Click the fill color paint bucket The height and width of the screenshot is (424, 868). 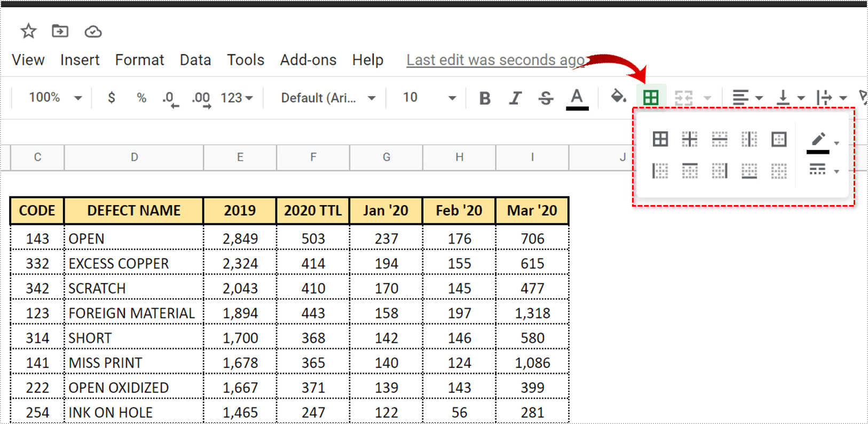(618, 97)
